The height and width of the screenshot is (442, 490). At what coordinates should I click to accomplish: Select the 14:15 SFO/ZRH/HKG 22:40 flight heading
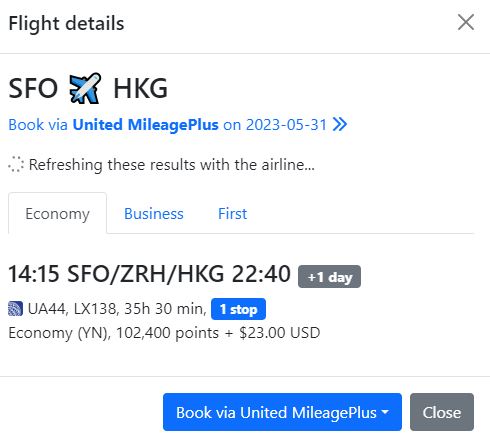149,274
